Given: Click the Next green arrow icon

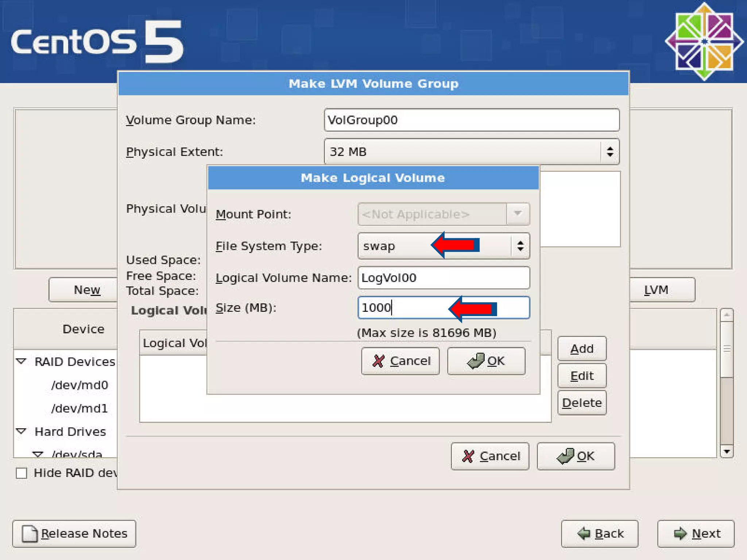Looking at the screenshot, I should coord(680,534).
